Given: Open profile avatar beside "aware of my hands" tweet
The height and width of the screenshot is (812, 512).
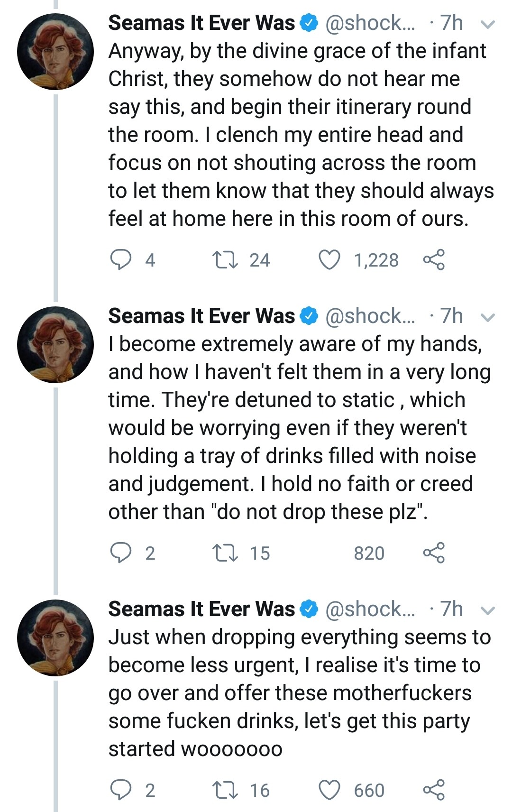Looking at the screenshot, I should 55,344.
